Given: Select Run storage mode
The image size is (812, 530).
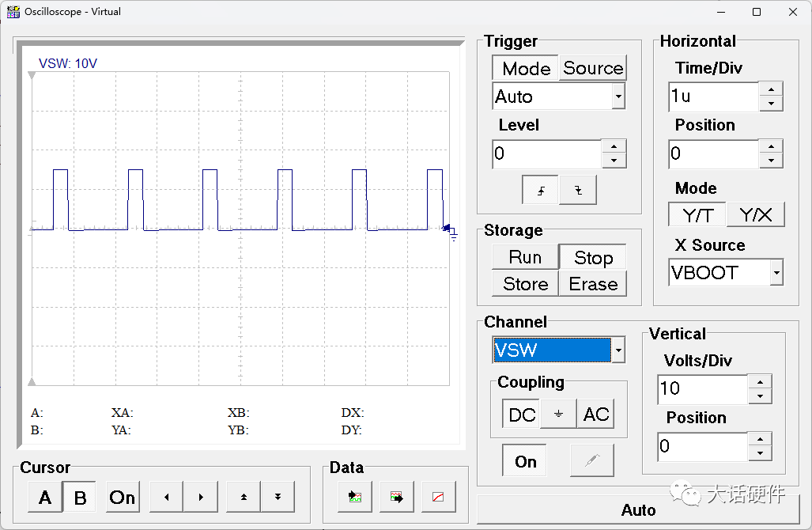Looking at the screenshot, I should tap(525, 257).
